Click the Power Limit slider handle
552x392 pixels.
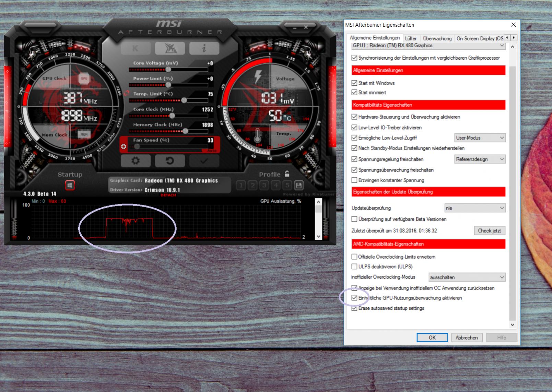tap(168, 85)
